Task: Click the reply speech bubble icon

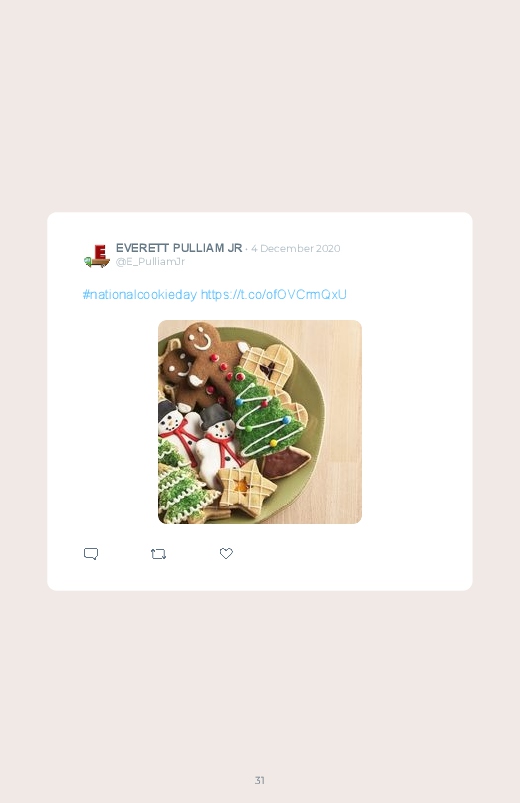Action: [x=91, y=554]
